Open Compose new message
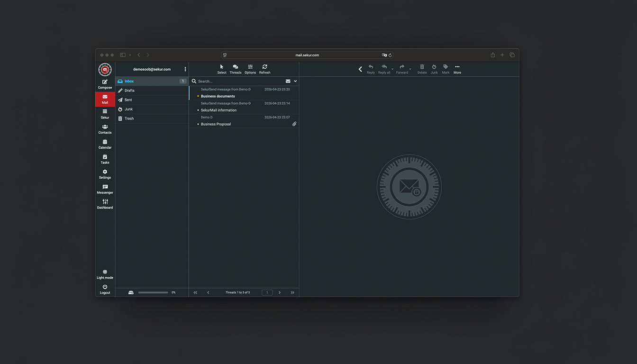637x364 pixels. point(105,84)
